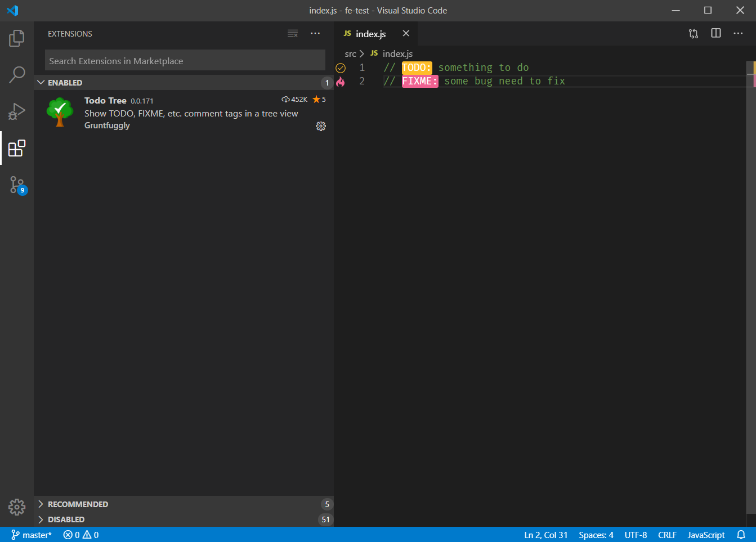Split the editor to the right
Image resolution: width=756 pixels, height=542 pixels.
(716, 34)
